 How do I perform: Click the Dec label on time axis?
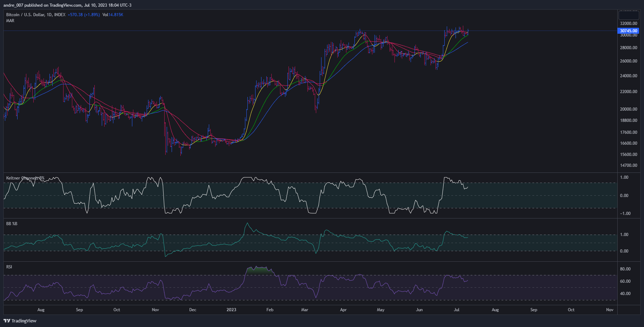point(193,310)
